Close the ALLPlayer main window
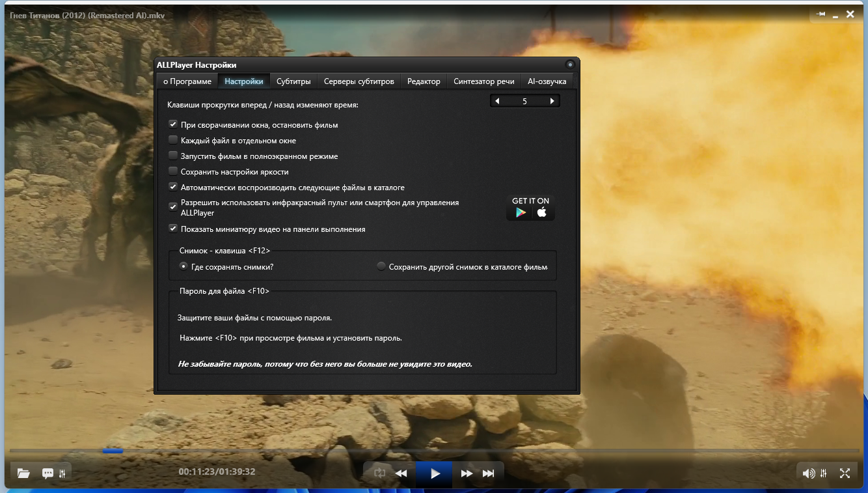This screenshot has height=493, width=868. (850, 14)
